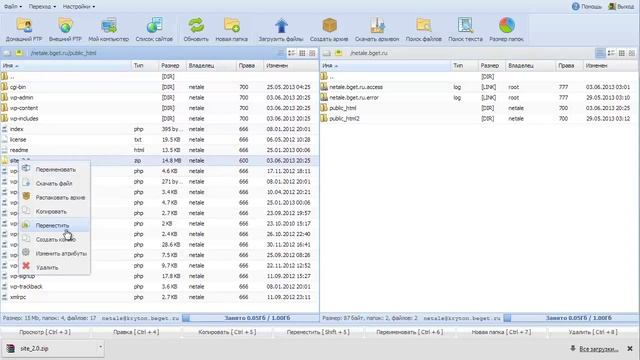Choose Переименовать from the context menu
This screenshot has width=640, height=360.
pos(56,169)
